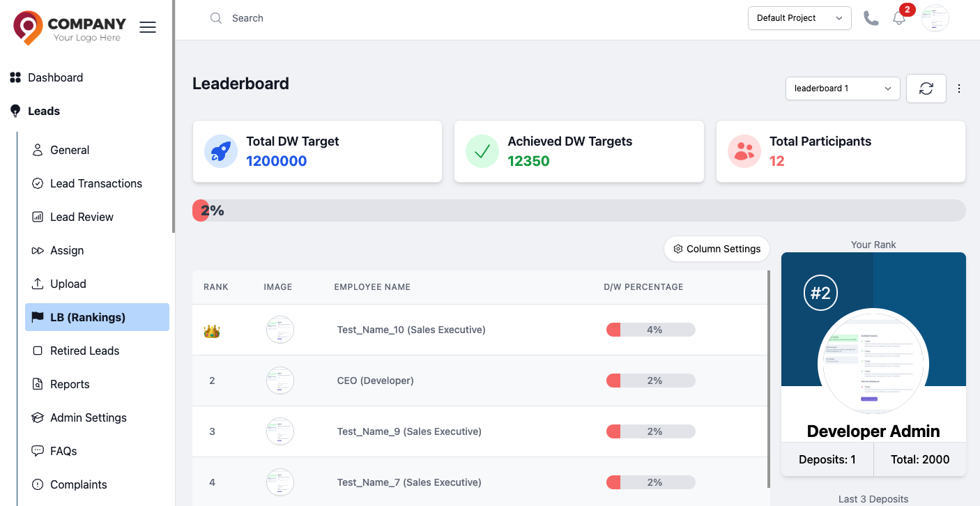Click the LB (Rankings) flag icon
Screen dimensions: 980x506
point(38,317)
